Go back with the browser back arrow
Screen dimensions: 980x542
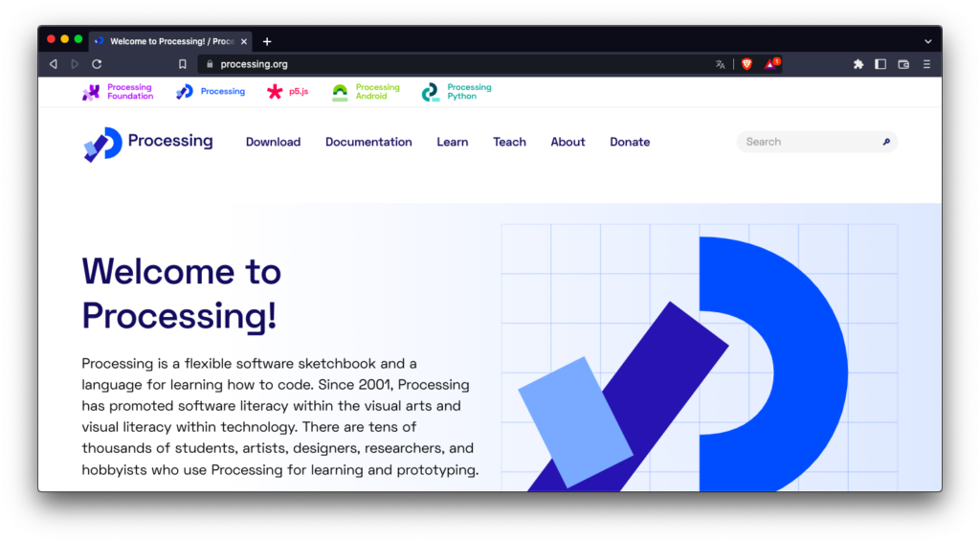[54, 64]
